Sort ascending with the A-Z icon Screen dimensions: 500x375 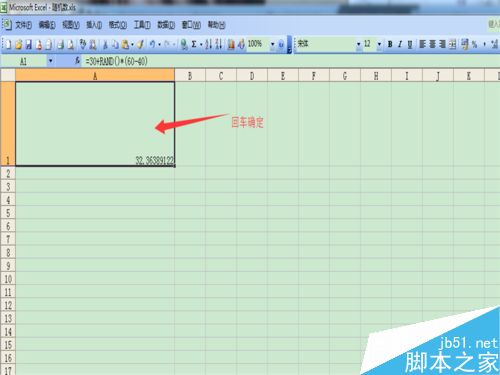click(209, 44)
